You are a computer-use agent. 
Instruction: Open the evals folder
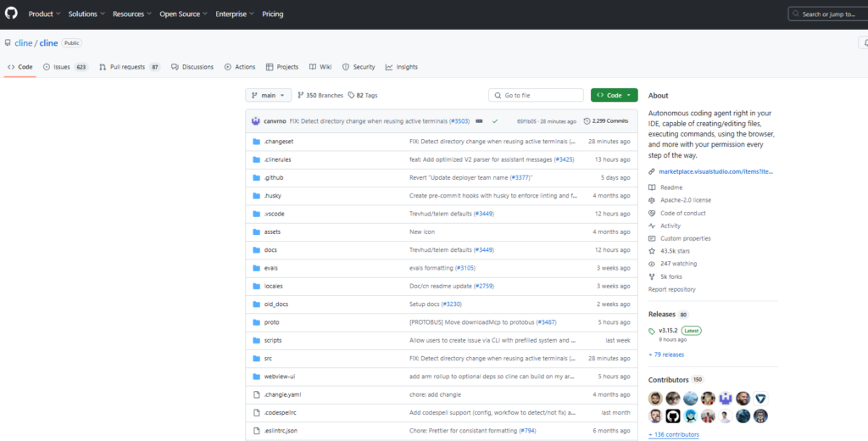(x=270, y=268)
